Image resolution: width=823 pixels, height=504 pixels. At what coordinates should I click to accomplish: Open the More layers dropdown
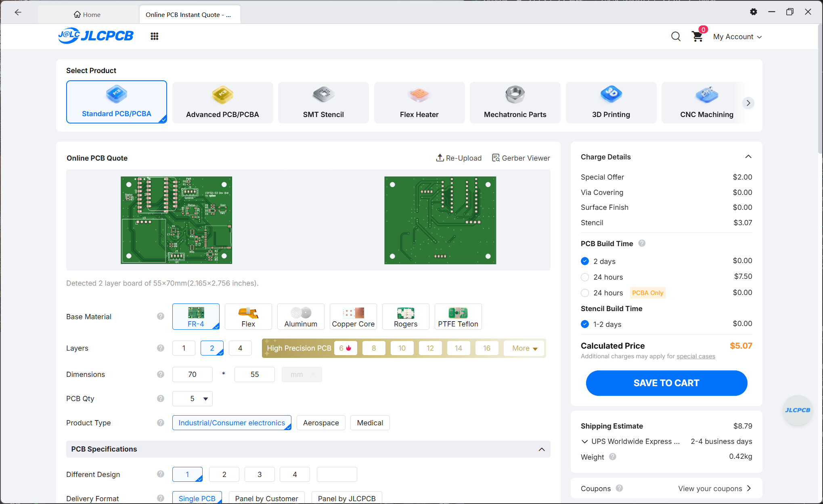(x=524, y=348)
